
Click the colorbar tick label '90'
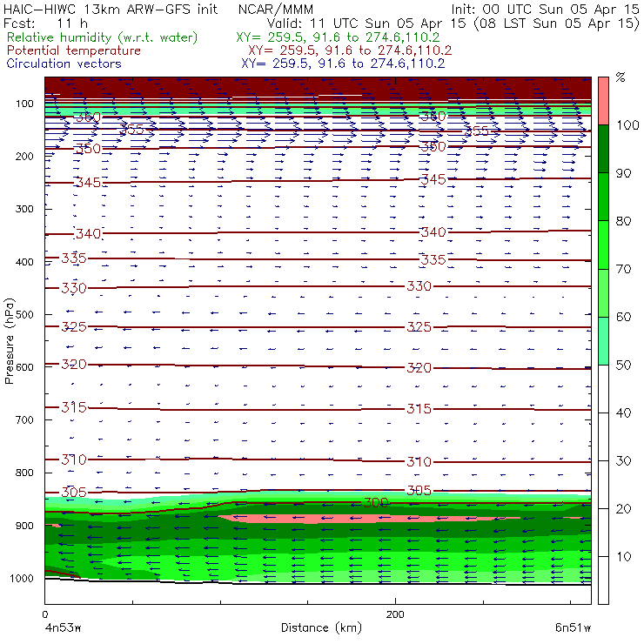(x=623, y=173)
